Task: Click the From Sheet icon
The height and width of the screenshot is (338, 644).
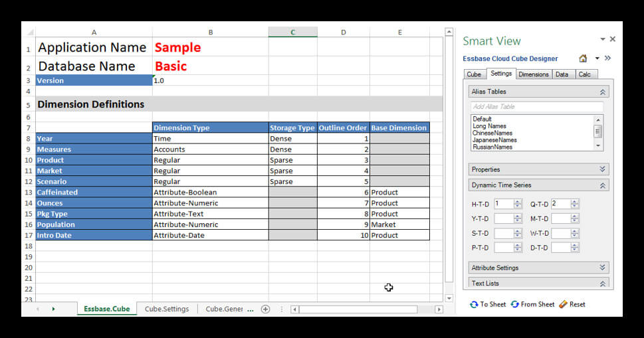Action: [x=515, y=304]
